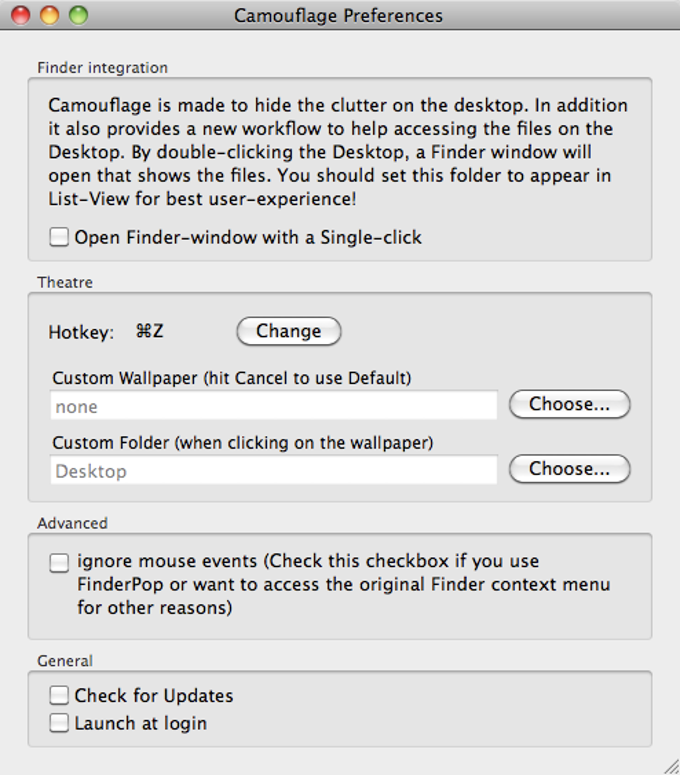This screenshot has height=775, width=680.
Task: Click the green zoom window button
Action: pyautogui.click(x=77, y=16)
